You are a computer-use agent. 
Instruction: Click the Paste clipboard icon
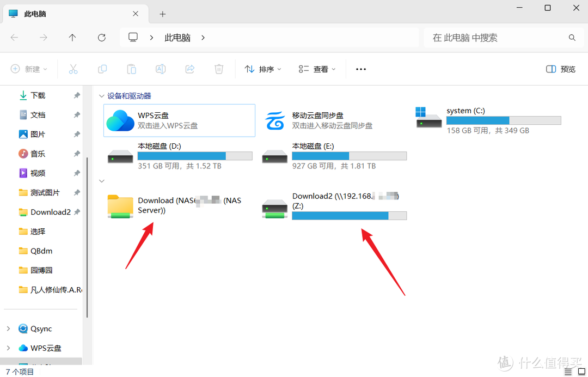[x=131, y=69]
